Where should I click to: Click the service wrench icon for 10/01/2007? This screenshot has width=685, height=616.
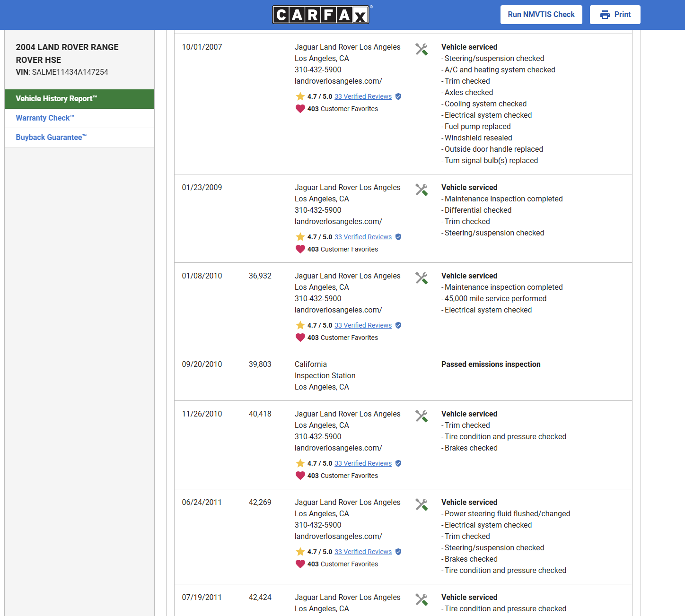click(x=422, y=49)
